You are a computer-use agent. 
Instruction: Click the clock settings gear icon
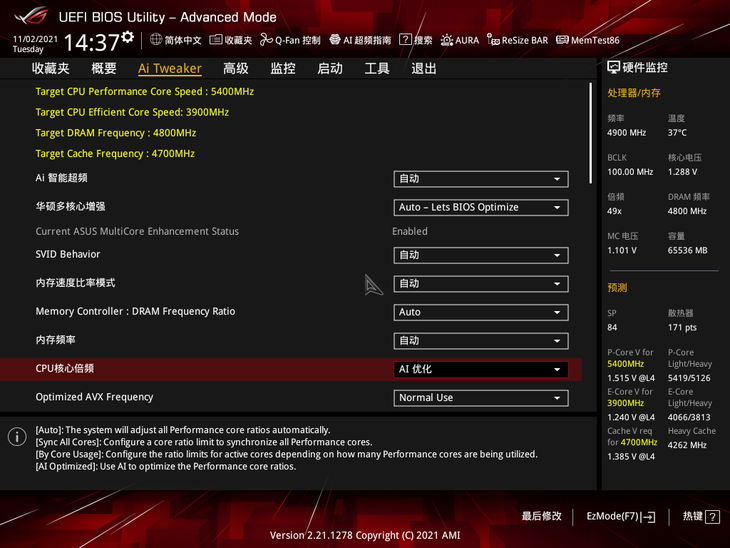click(128, 38)
